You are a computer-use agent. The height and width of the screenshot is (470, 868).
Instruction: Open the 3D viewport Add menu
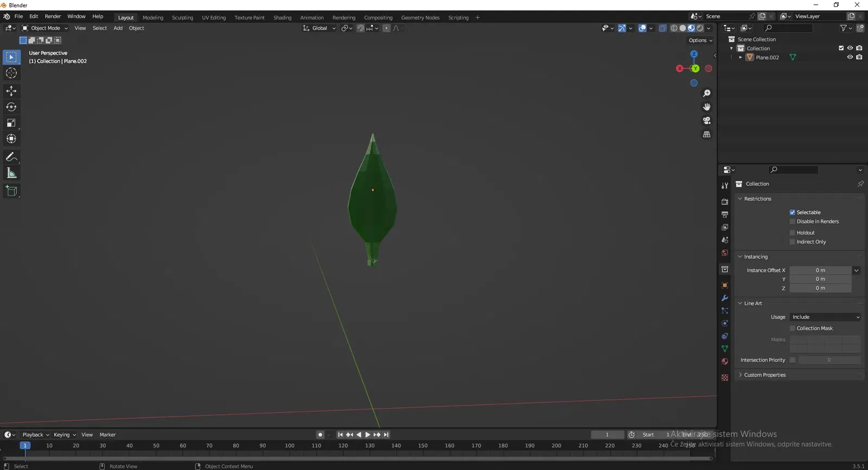tap(118, 28)
